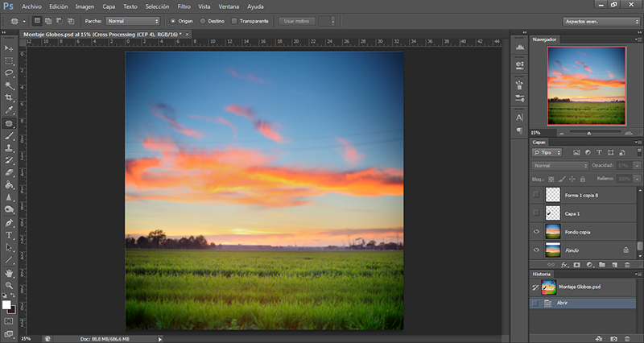Click the Create new layer icon

614,265
